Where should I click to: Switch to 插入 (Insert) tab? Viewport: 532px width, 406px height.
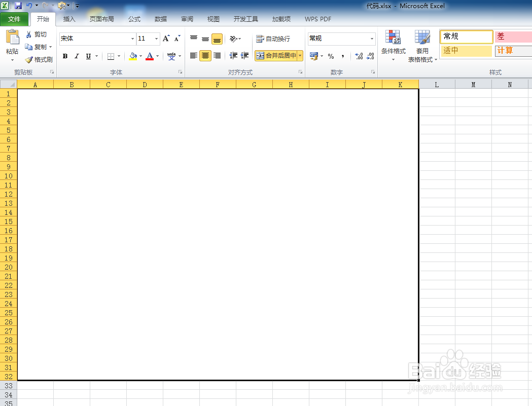[69, 19]
